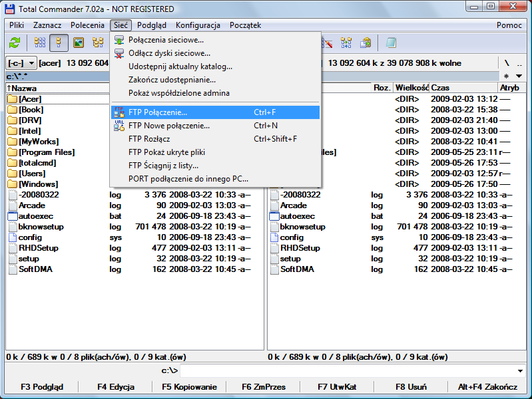Screen dimensions: 532x399
Task: Choose FTP Ściągnij z listy entry
Action: [x=215, y=166]
